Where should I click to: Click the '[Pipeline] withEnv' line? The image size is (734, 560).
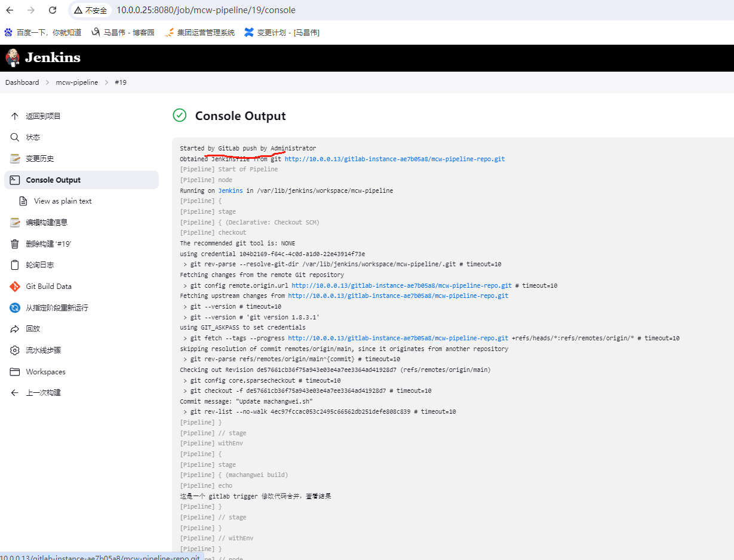tap(211, 443)
